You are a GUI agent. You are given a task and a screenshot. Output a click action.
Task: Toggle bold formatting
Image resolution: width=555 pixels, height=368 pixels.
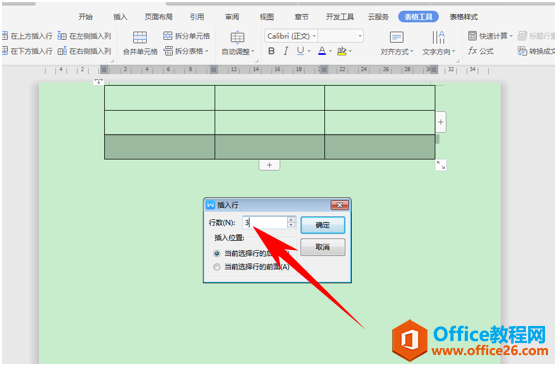(271, 51)
